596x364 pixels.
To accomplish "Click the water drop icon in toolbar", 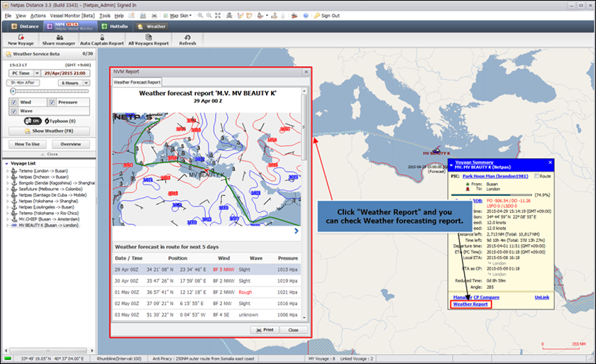I will click(x=283, y=16).
